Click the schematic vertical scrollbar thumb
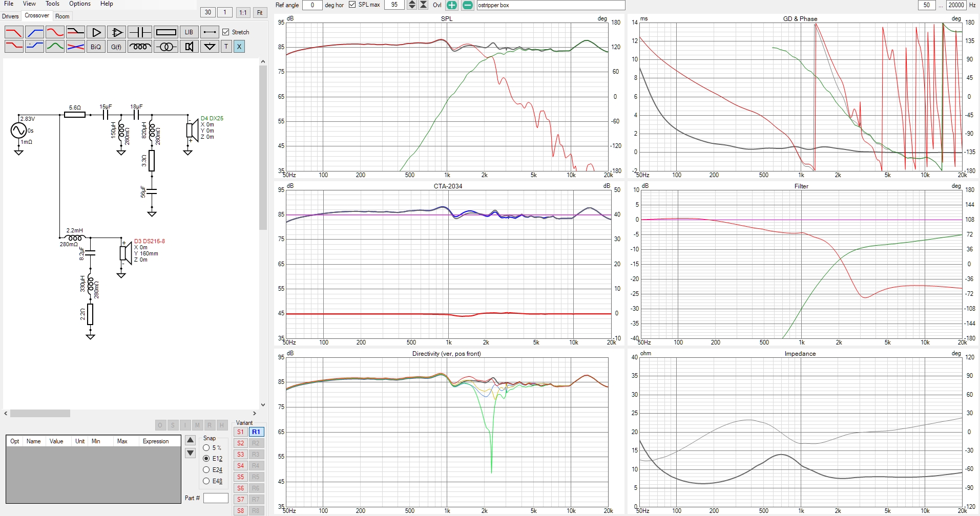980x516 pixels. point(263,147)
